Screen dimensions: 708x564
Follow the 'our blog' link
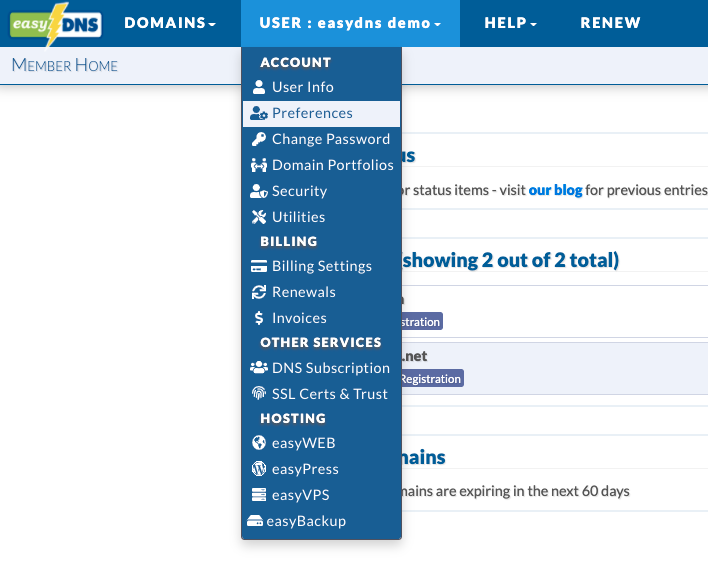coord(555,191)
